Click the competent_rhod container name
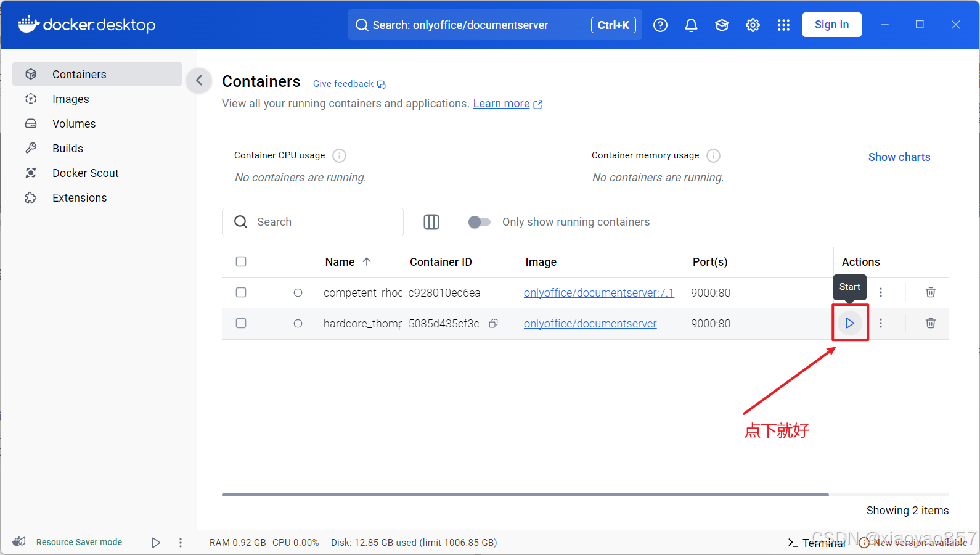The image size is (980, 555). point(363,293)
